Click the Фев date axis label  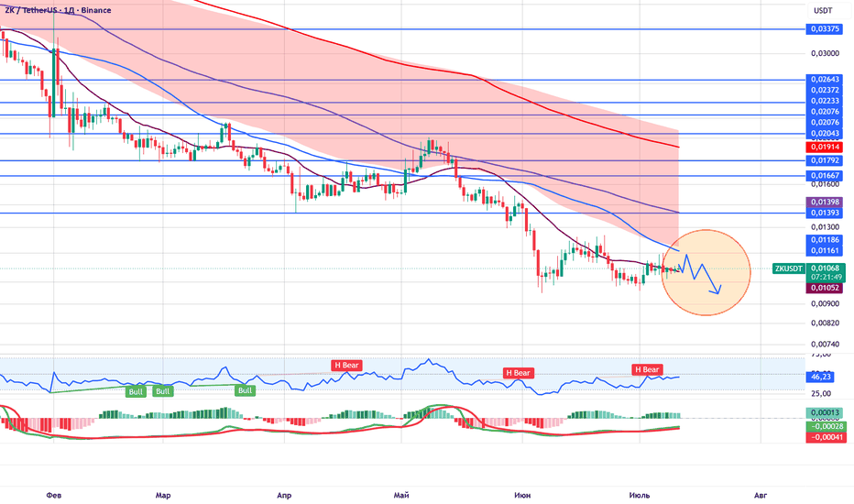click(x=54, y=495)
